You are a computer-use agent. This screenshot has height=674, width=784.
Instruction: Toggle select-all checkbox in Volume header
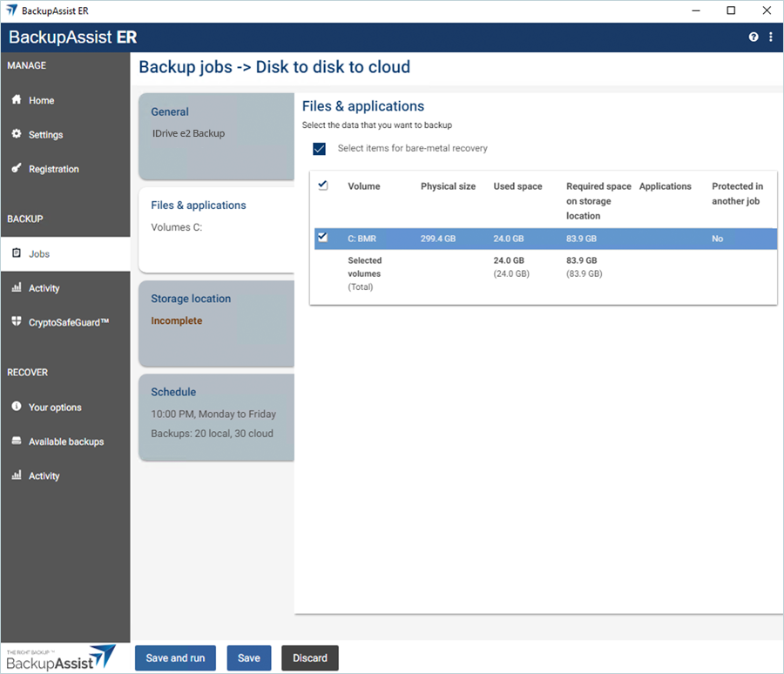tap(323, 185)
